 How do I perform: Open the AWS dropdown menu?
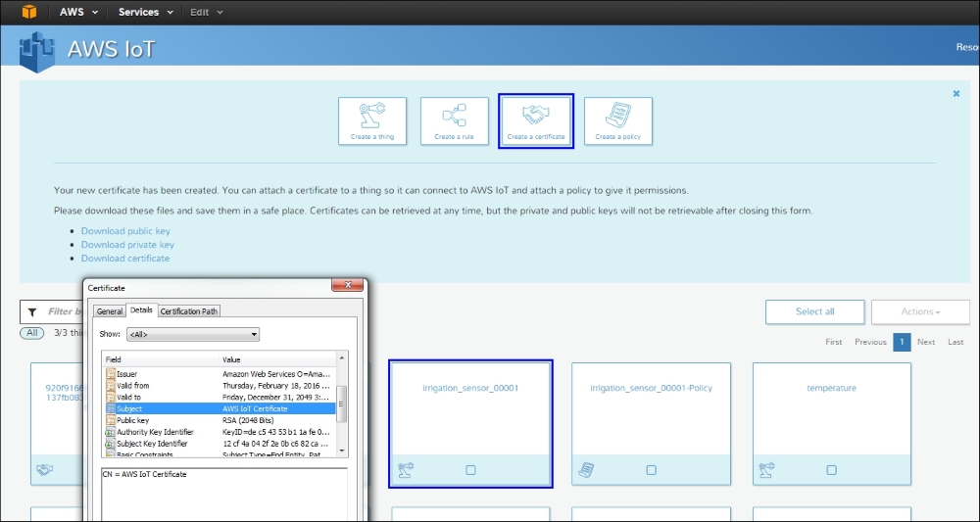[78, 12]
